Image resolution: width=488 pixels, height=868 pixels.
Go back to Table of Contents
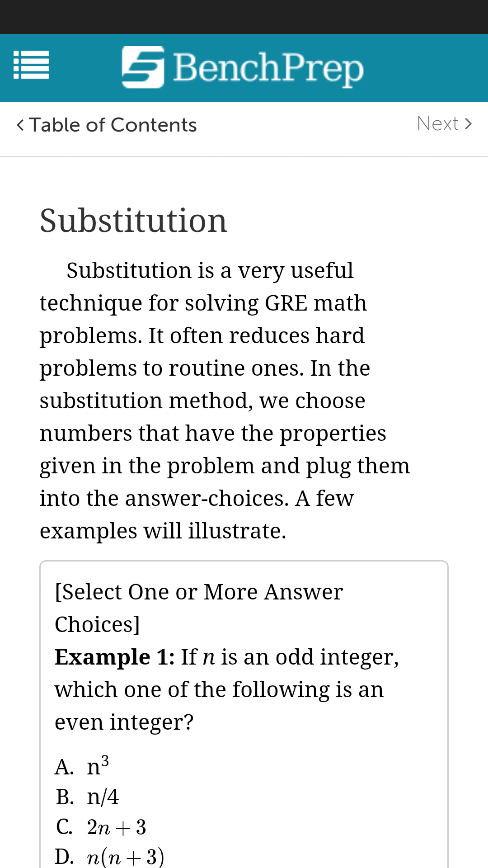(113, 125)
